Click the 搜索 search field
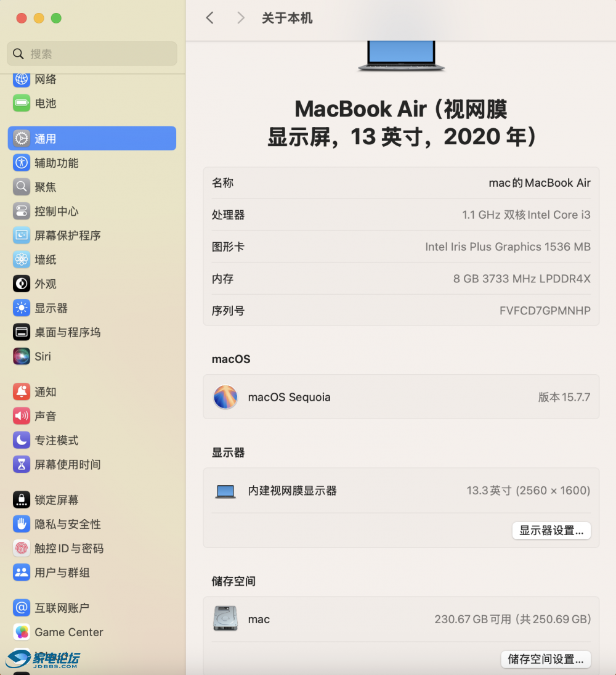Viewport: 616px width, 675px height. click(x=92, y=54)
